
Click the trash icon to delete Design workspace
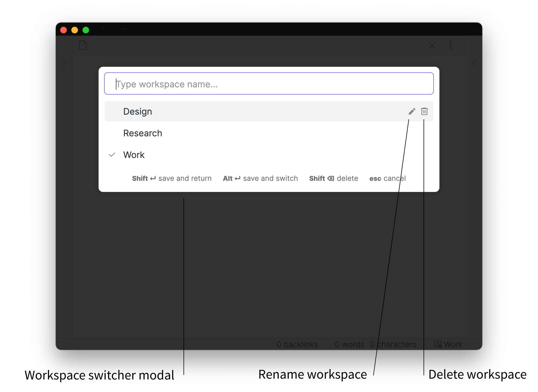(x=424, y=111)
